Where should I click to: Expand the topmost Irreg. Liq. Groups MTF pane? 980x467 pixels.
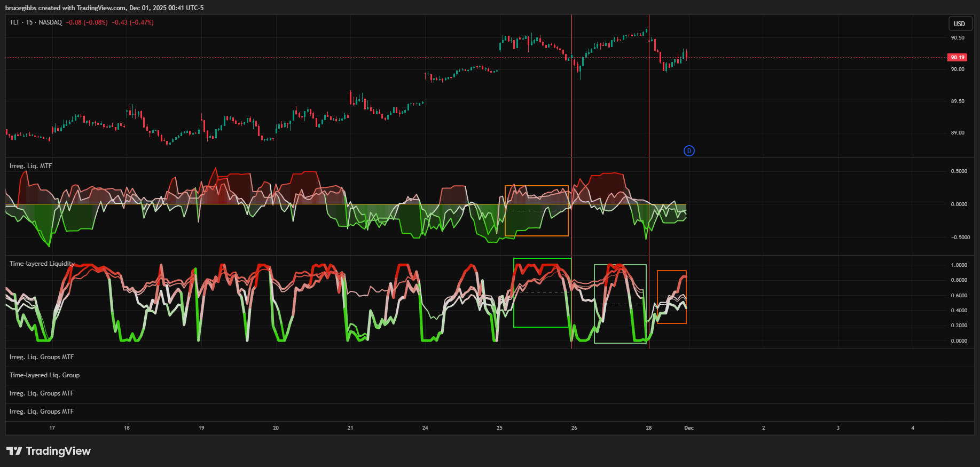click(42, 357)
